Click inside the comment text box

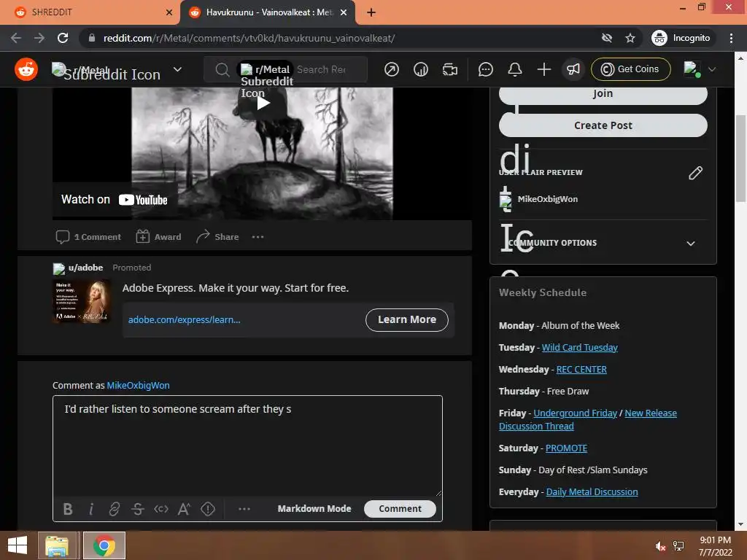click(x=247, y=446)
